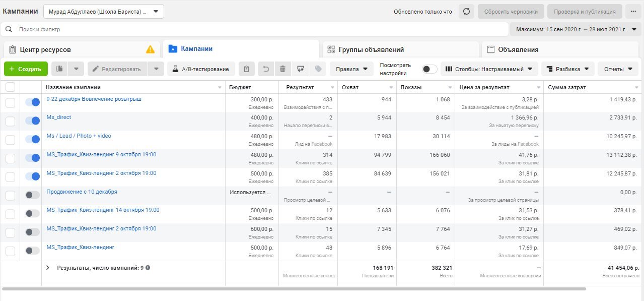Turn off the Ms_direct campaign switch
Viewport: 644px width, 301px height.
tap(32, 121)
